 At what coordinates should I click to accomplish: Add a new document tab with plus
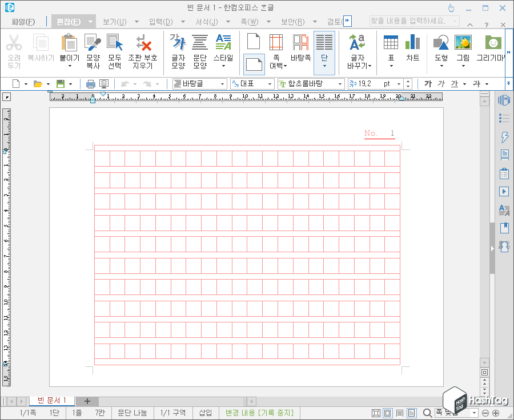pyautogui.click(x=87, y=401)
